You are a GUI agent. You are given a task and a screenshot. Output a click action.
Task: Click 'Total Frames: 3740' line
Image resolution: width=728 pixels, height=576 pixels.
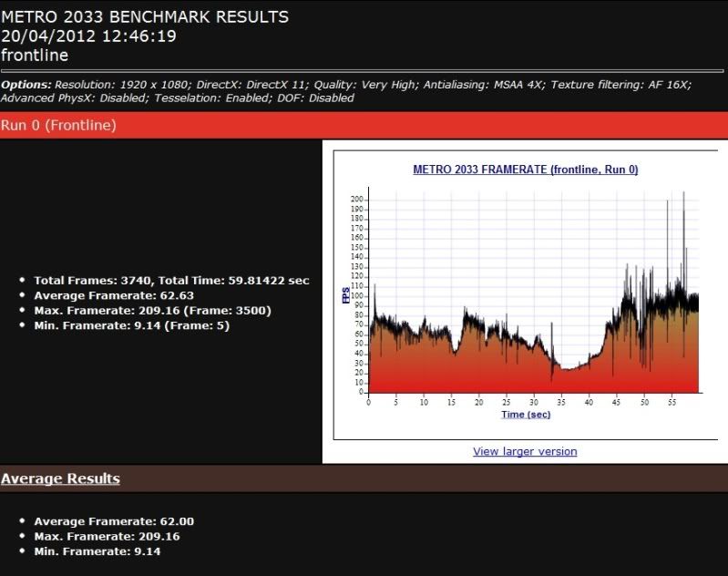click(171, 281)
